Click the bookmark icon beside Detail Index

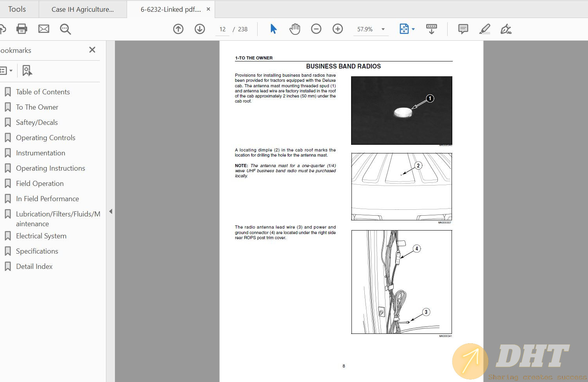point(7,267)
